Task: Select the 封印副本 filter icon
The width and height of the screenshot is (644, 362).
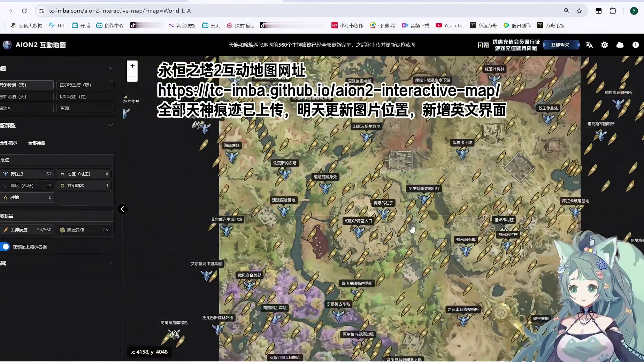Action: [x=62, y=186]
